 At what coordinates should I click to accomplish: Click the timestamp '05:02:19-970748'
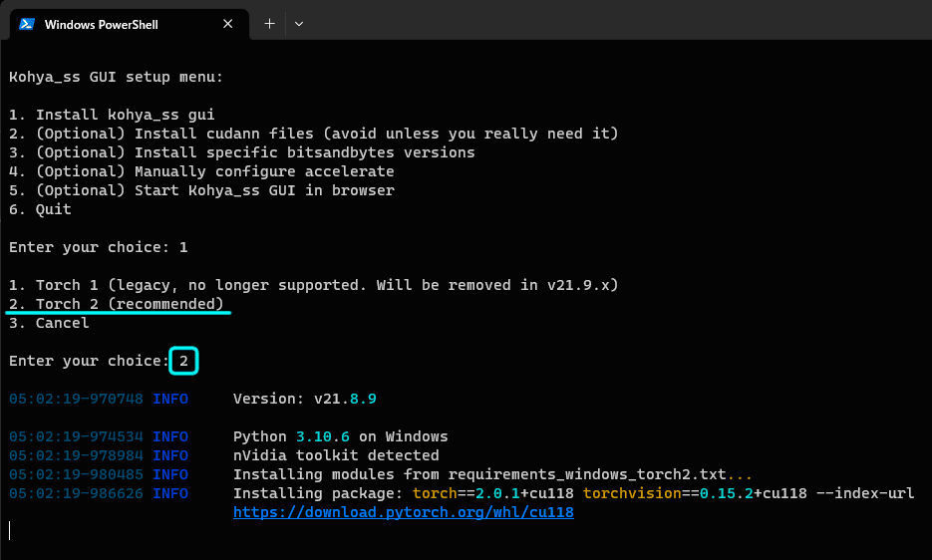(76, 399)
